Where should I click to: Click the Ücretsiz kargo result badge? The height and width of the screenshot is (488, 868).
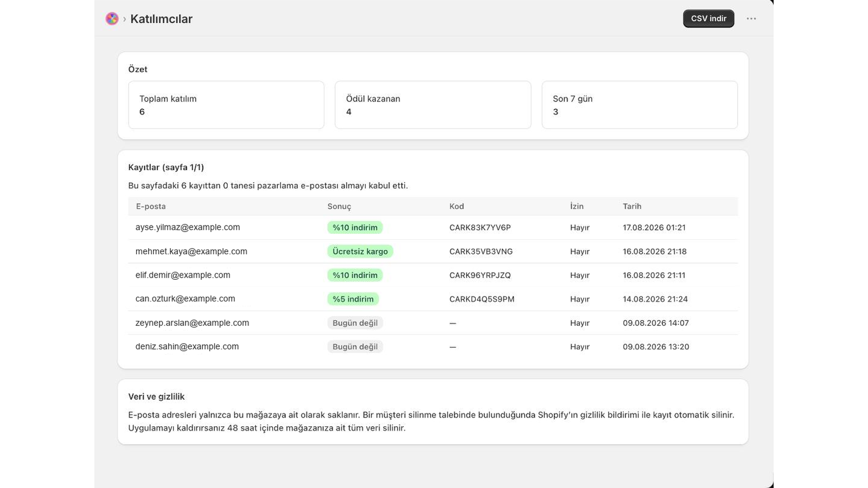(360, 251)
